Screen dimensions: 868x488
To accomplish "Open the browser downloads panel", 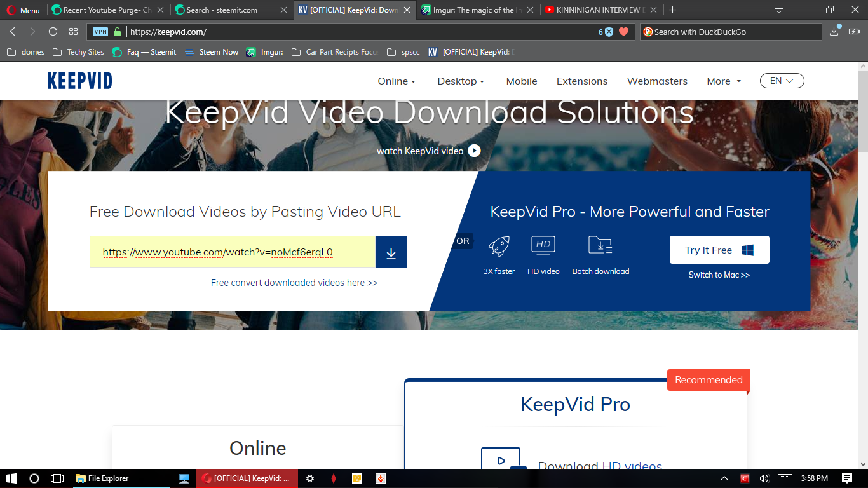I will (x=835, y=31).
